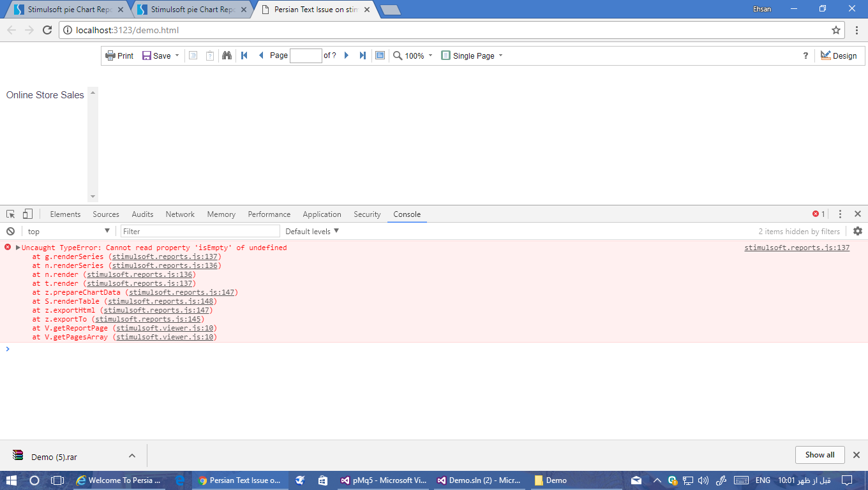Click the Print button in report toolbar
The image size is (868, 490).
119,56
